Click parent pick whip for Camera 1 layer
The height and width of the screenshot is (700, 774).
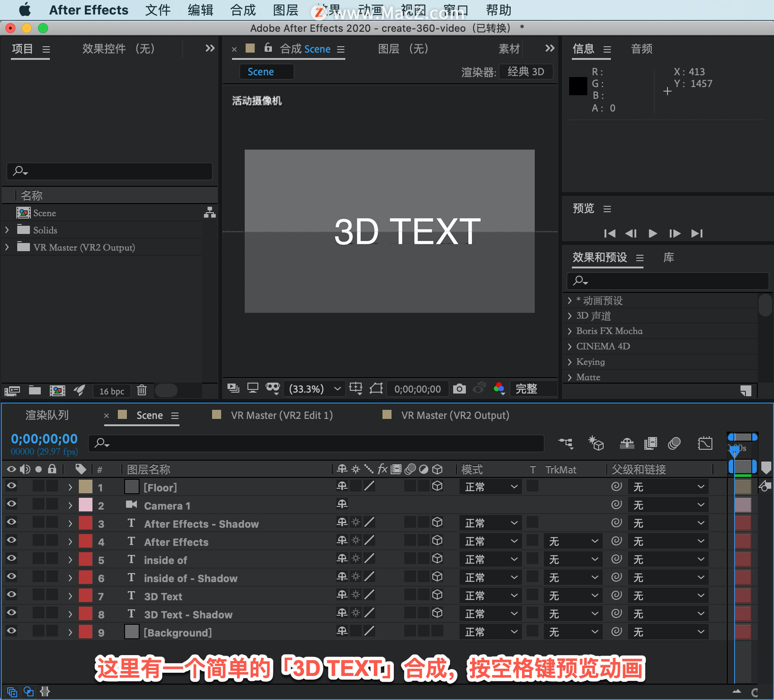616,504
